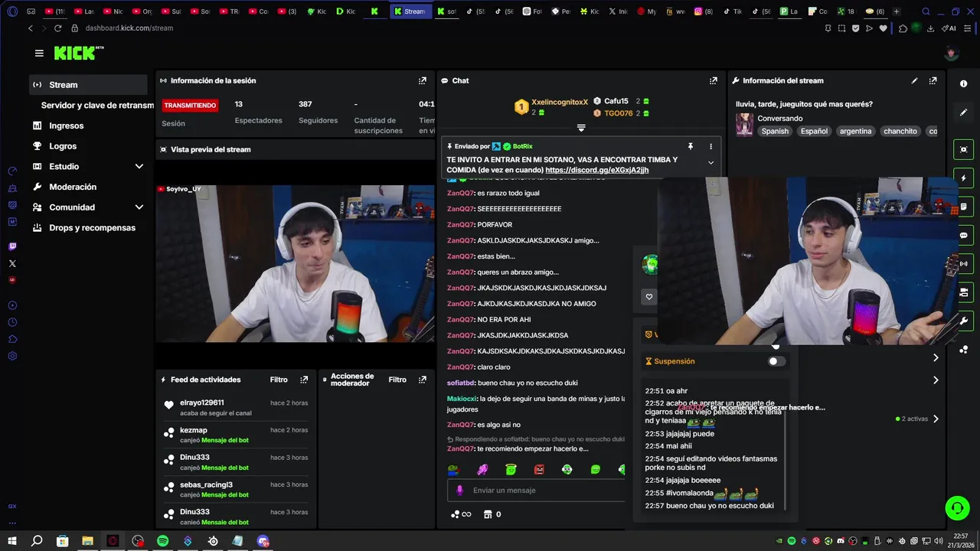
Task: Click the XxelincognitoxX leaderboard name
Action: click(560, 102)
